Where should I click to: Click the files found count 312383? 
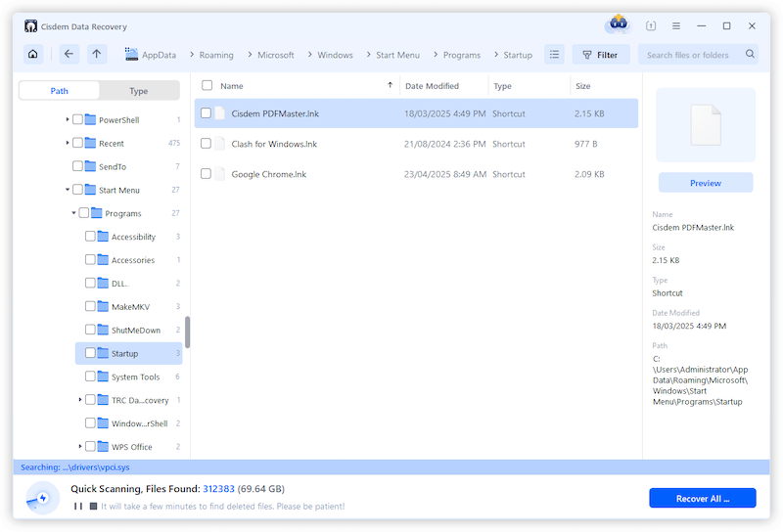218,489
